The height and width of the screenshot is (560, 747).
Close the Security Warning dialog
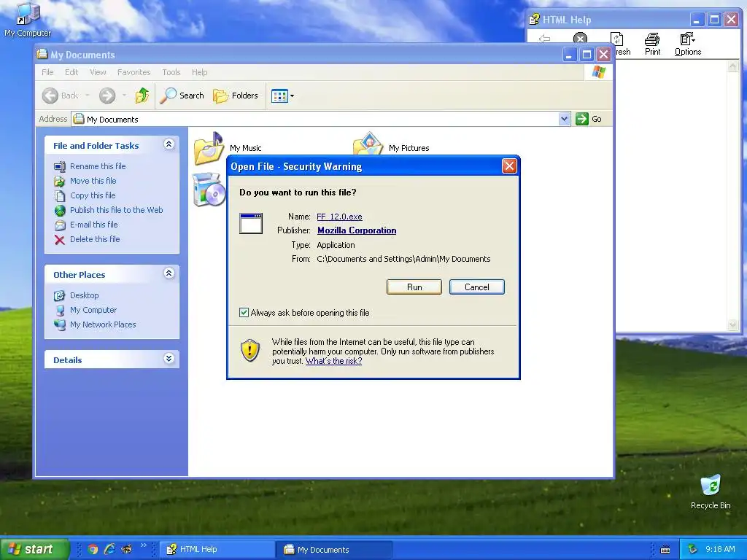coord(509,166)
